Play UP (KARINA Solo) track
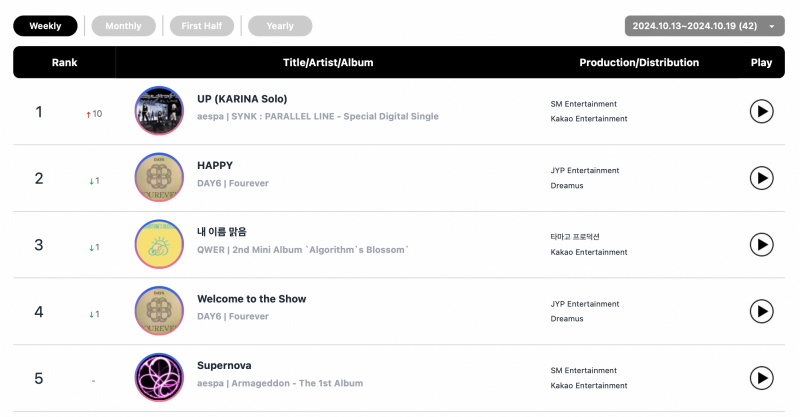This screenshot has width=800, height=417. (761, 111)
